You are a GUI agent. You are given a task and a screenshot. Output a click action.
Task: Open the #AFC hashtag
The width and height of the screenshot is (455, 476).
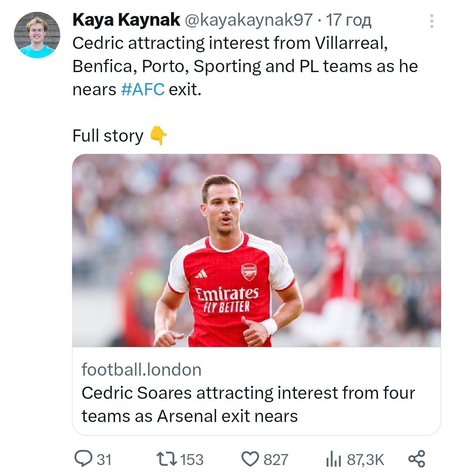(x=142, y=89)
